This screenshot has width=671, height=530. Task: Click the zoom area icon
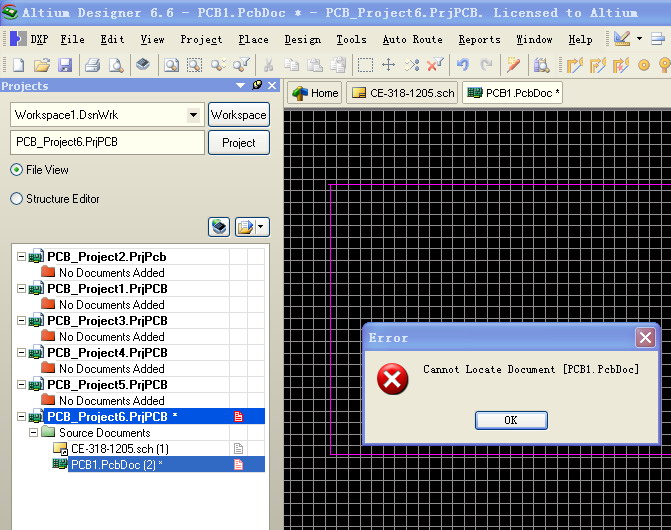pyautogui.click(x=194, y=65)
